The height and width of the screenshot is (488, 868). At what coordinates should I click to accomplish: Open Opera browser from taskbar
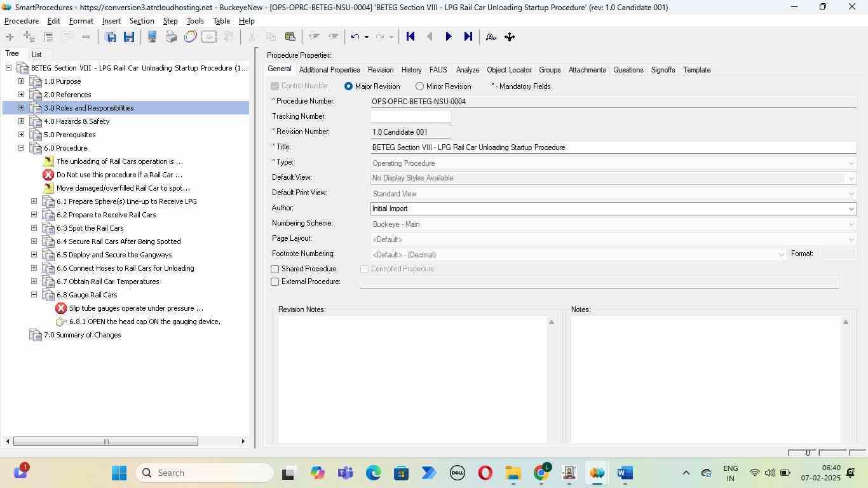[x=485, y=473]
